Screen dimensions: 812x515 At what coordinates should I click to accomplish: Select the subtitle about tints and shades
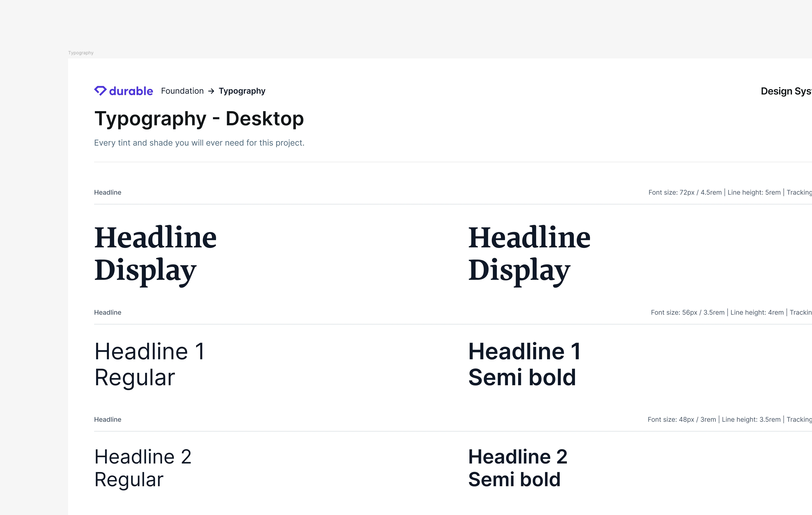[x=199, y=143]
